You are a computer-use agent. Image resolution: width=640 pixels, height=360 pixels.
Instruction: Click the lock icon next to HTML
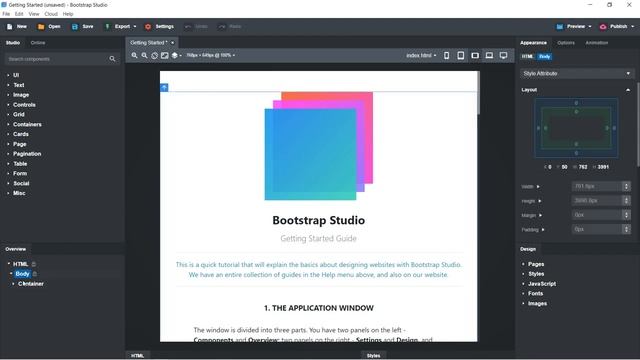pos(34,264)
